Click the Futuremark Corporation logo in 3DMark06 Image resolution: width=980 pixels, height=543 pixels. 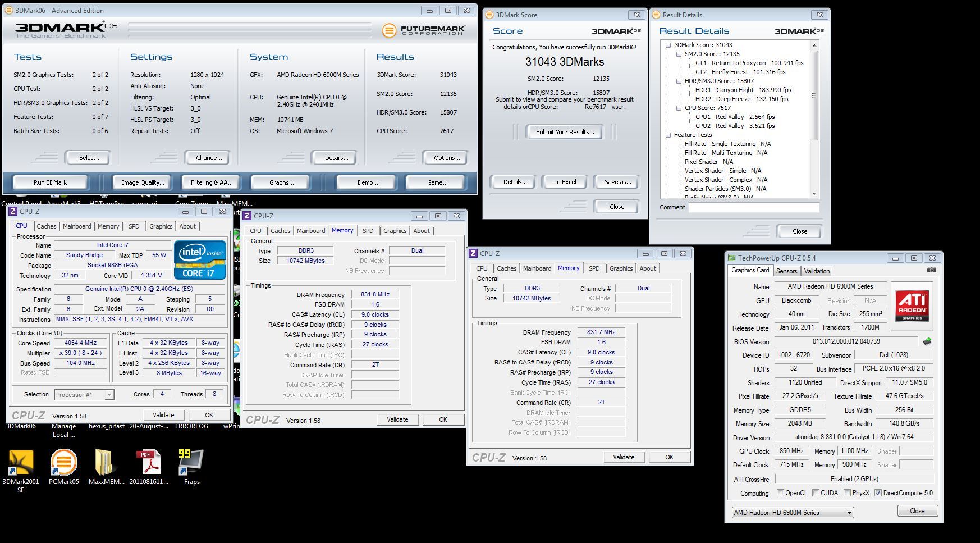click(424, 30)
